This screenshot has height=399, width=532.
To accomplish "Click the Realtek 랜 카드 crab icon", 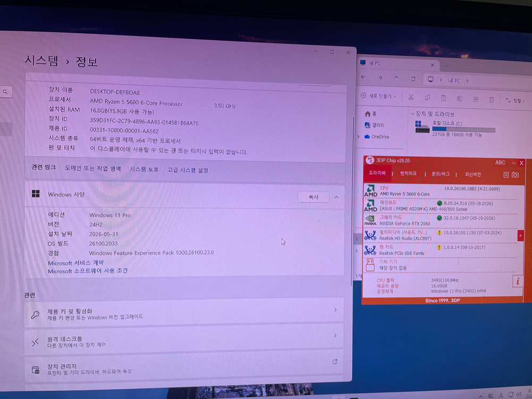I will pyautogui.click(x=370, y=250).
